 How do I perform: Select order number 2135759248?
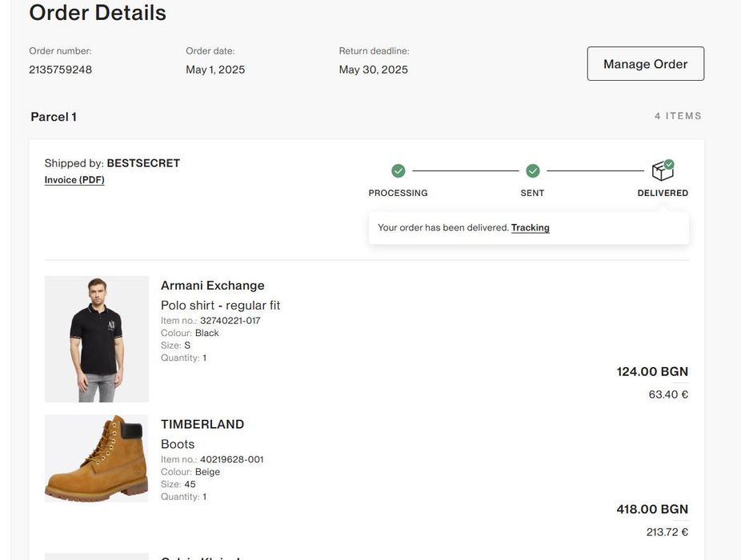[61, 70]
